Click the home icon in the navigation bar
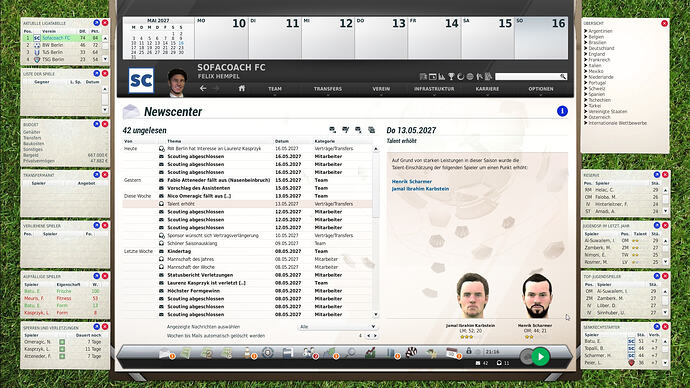 click(242, 88)
